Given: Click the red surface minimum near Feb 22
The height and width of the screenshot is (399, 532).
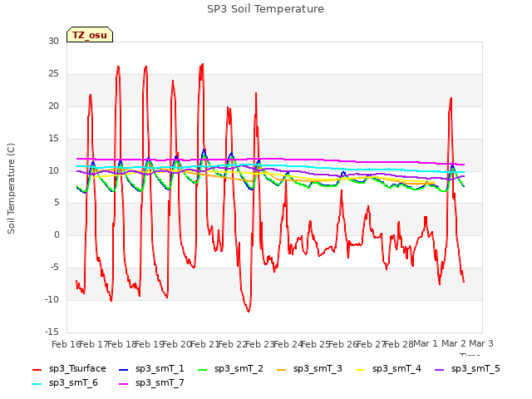Looking at the screenshot, I should (249, 311).
